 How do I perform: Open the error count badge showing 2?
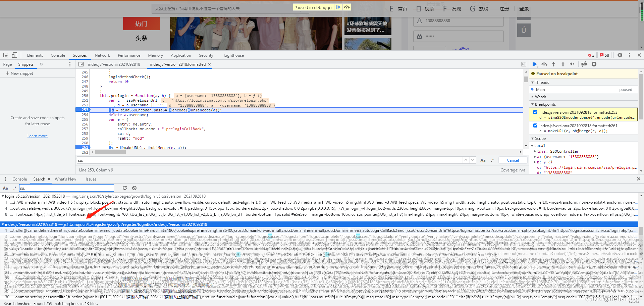[591, 55]
